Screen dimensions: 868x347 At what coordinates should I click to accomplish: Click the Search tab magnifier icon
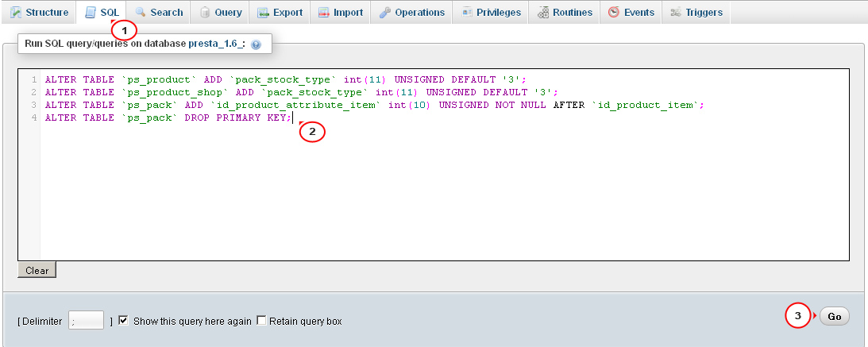[140, 12]
